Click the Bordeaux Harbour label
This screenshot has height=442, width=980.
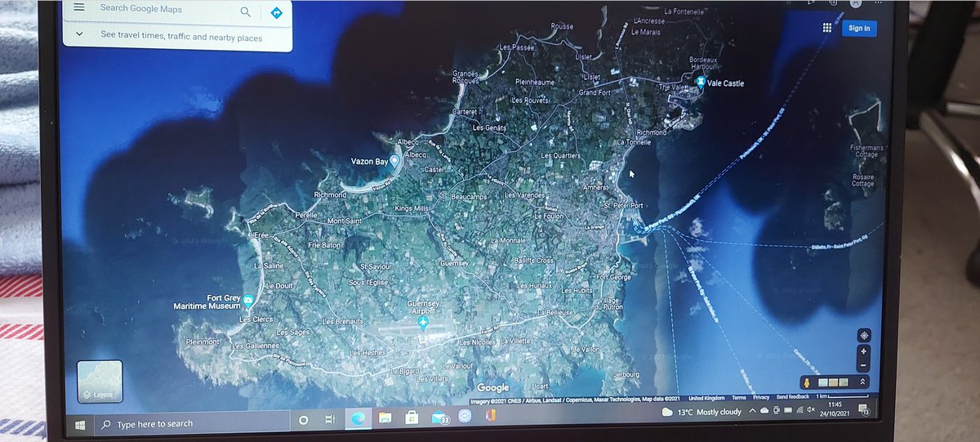(703, 64)
